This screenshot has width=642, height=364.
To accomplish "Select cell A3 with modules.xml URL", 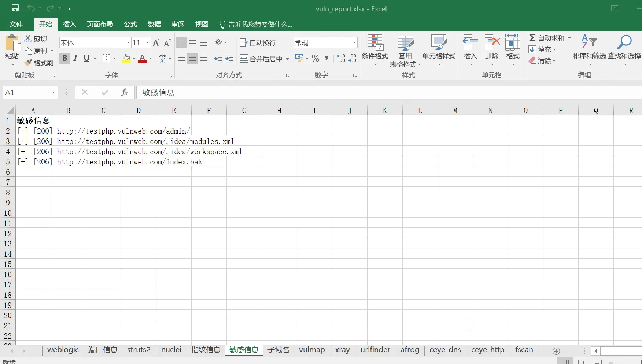I will coord(33,141).
